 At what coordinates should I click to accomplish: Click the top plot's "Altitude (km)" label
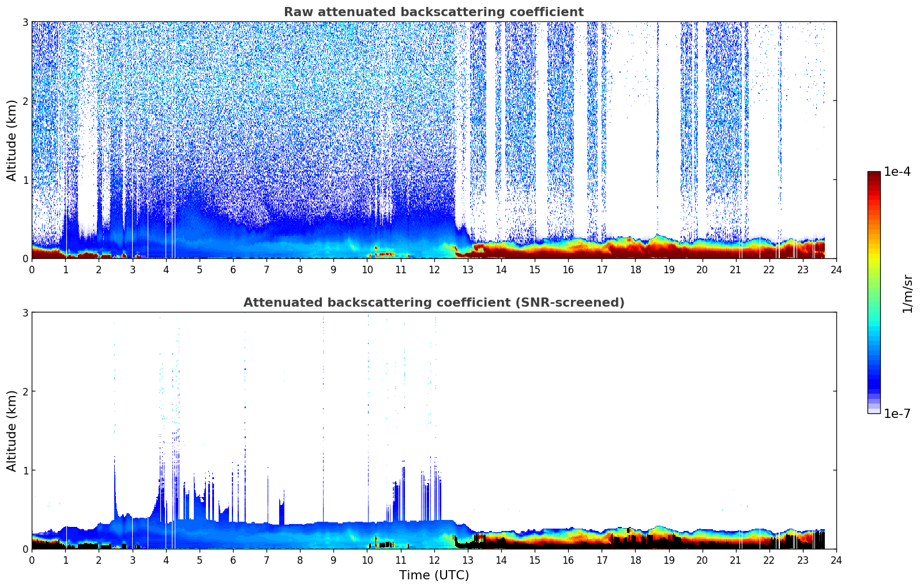coord(12,140)
